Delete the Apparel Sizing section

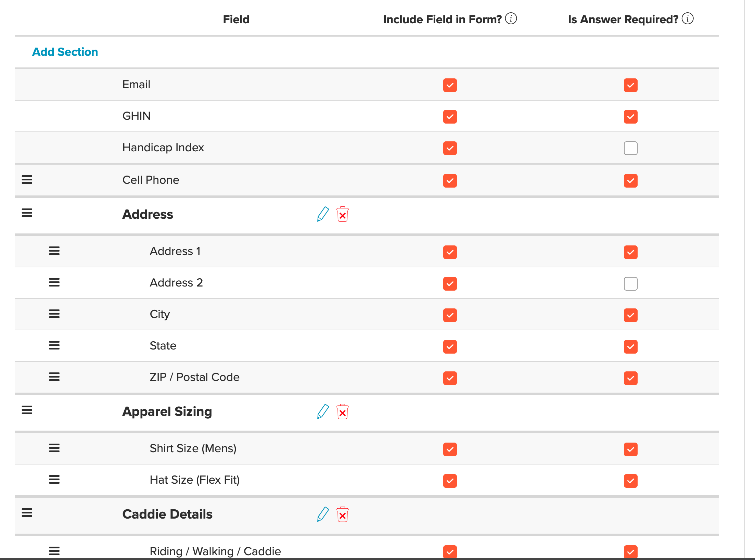click(x=343, y=411)
